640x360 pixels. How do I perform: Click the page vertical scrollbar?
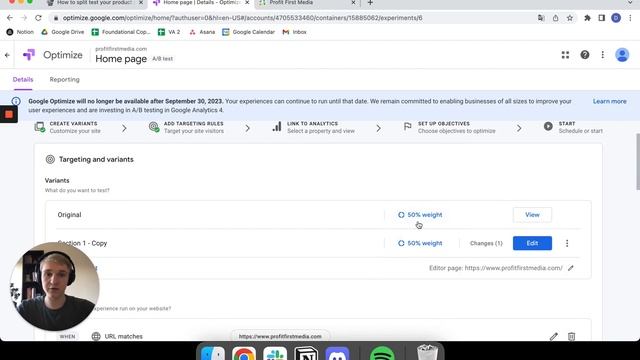(637, 162)
